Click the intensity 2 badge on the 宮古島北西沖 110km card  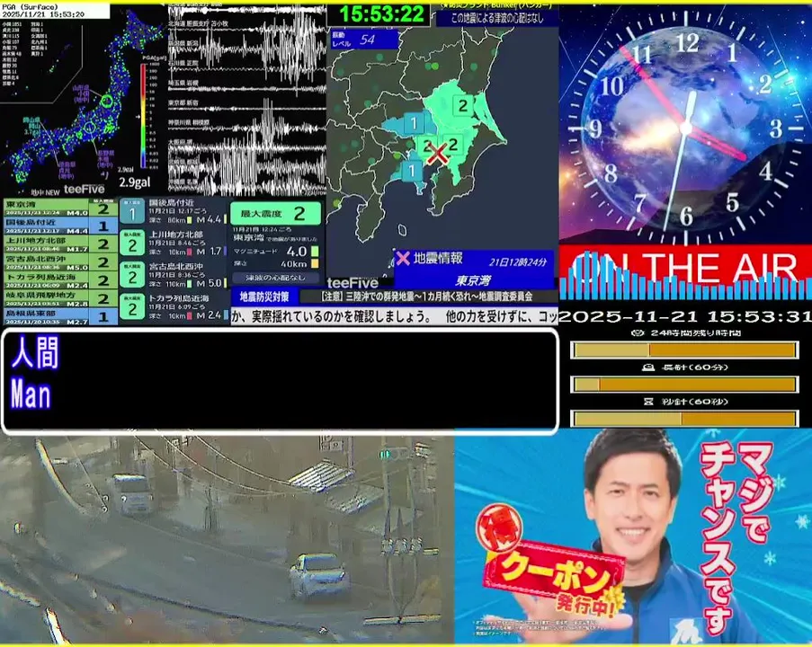tap(132, 275)
